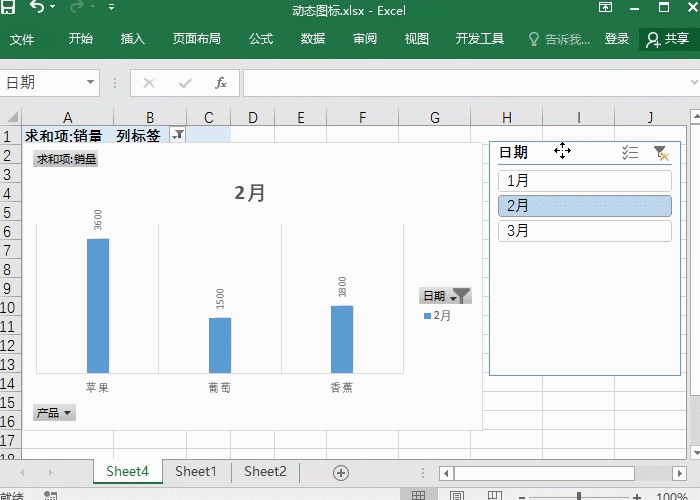The width and height of the screenshot is (700, 500).
Task: Expand the formula bar chevron
Action: pos(694,82)
